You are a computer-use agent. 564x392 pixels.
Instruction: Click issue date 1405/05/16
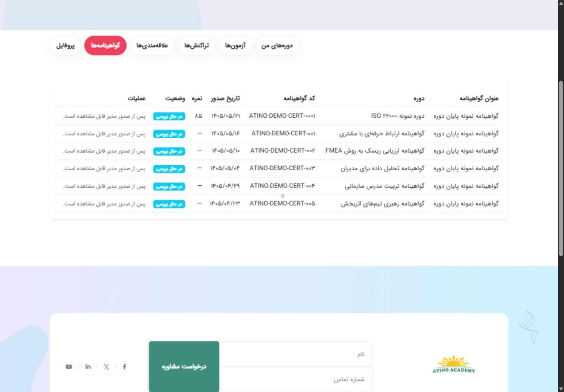226,133
